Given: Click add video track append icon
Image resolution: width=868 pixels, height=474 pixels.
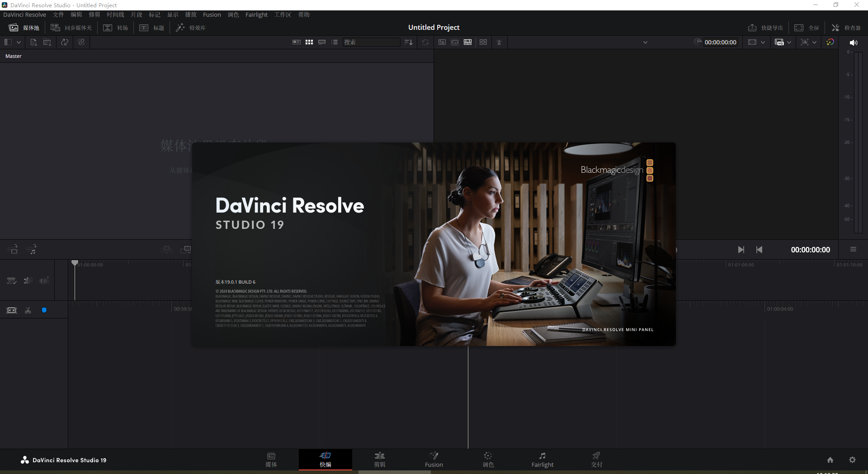Looking at the screenshot, I should [x=13, y=249].
